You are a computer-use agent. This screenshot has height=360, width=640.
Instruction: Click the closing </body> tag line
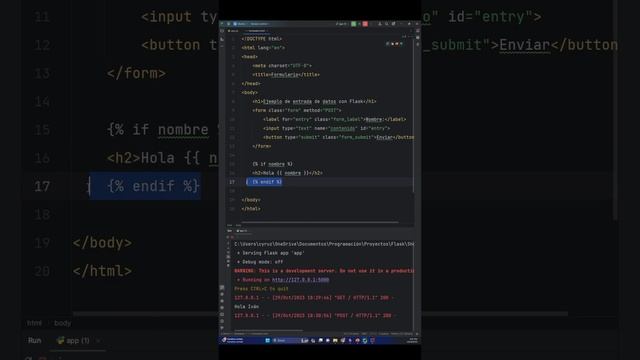[x=251, y=200]
